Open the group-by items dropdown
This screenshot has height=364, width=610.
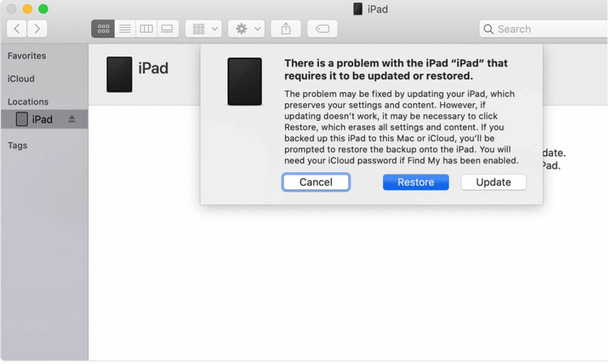tap(203, 29)
